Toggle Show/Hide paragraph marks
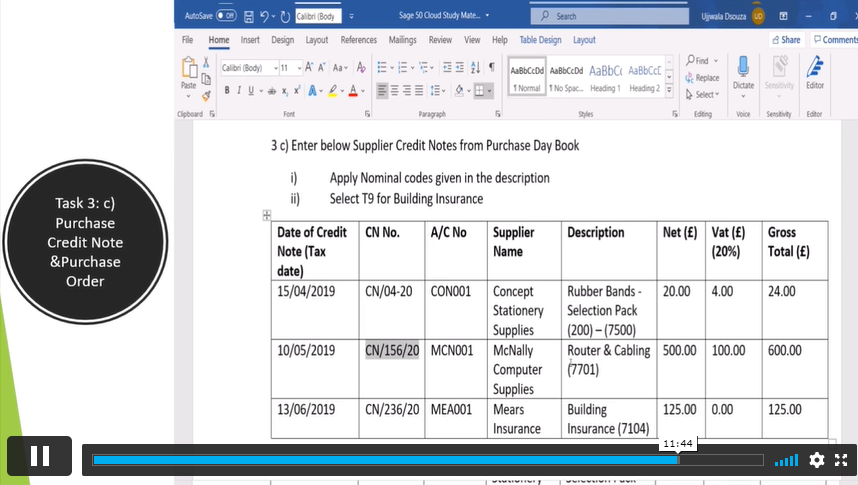 [492, 67]
